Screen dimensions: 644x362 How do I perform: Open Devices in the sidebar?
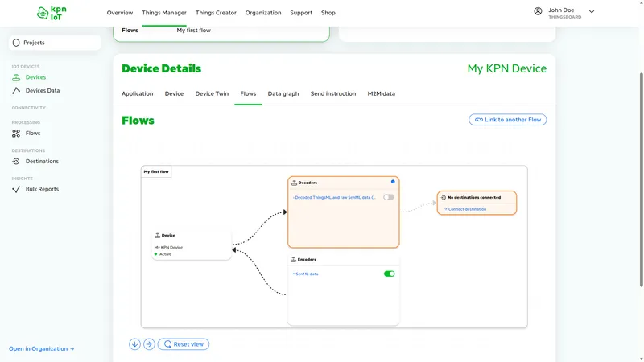click(35, 77)
